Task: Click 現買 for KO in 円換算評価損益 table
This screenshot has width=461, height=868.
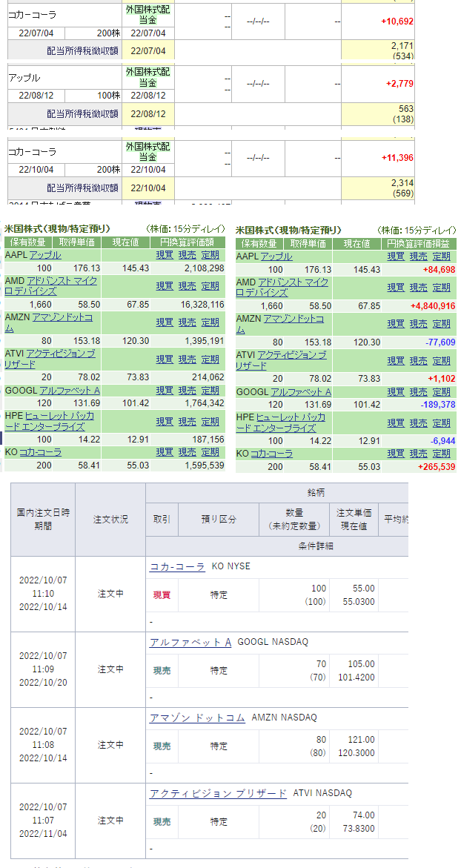Action: point(396,454)
